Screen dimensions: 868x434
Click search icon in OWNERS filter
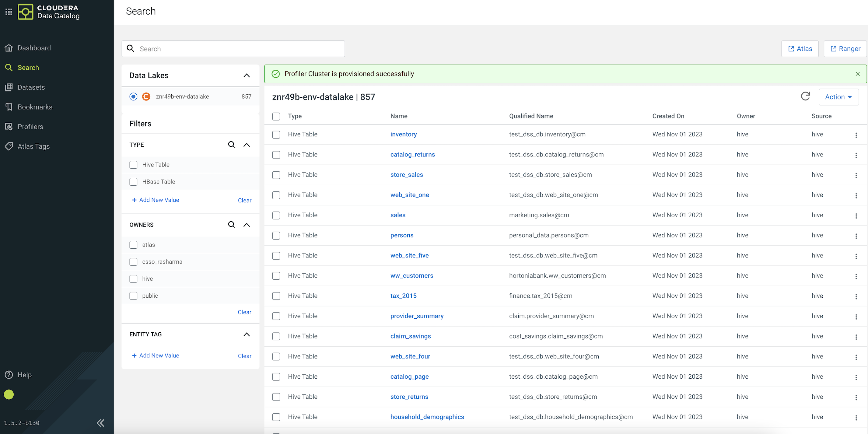click(232, 225)
